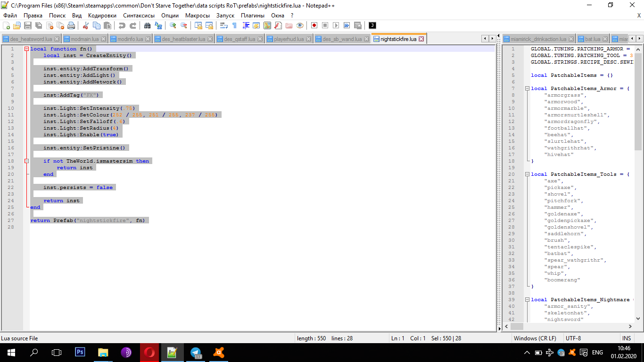This screenshot has height=362, width=644.
Task: Open Photoshop from the taskbar
Action: [x=80, y=352]
